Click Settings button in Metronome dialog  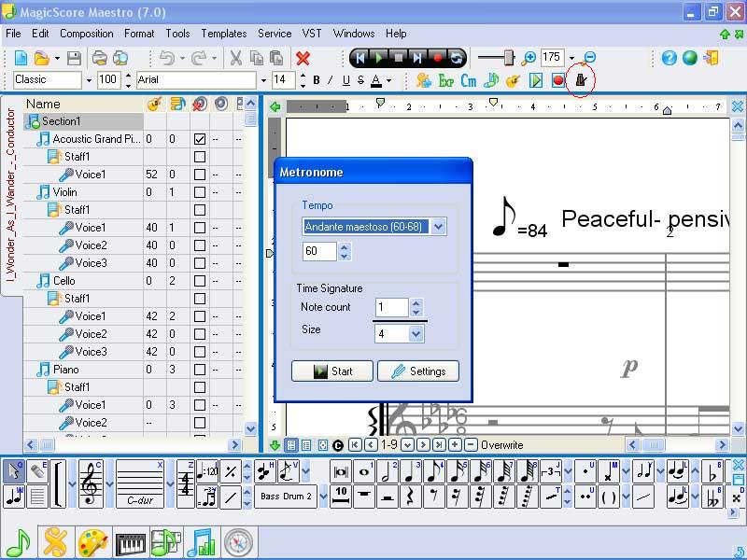coord(418,371)
